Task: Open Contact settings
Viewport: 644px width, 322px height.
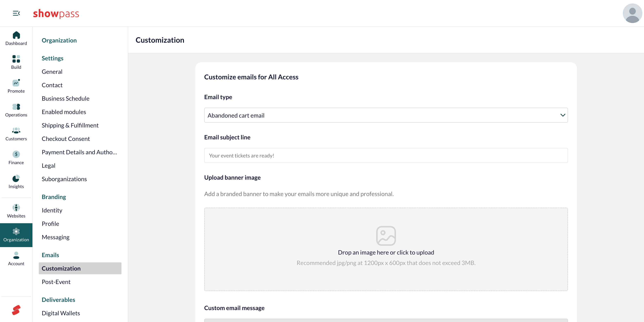Action: tap(52, 85)
